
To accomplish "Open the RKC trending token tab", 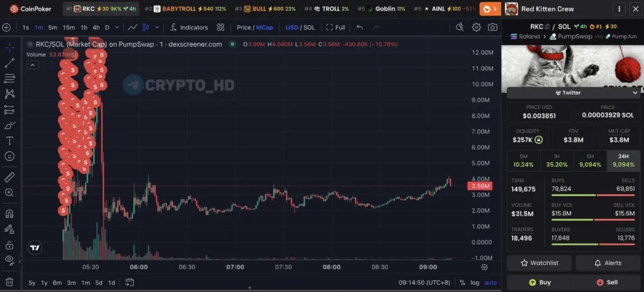I will coord(101,9).
